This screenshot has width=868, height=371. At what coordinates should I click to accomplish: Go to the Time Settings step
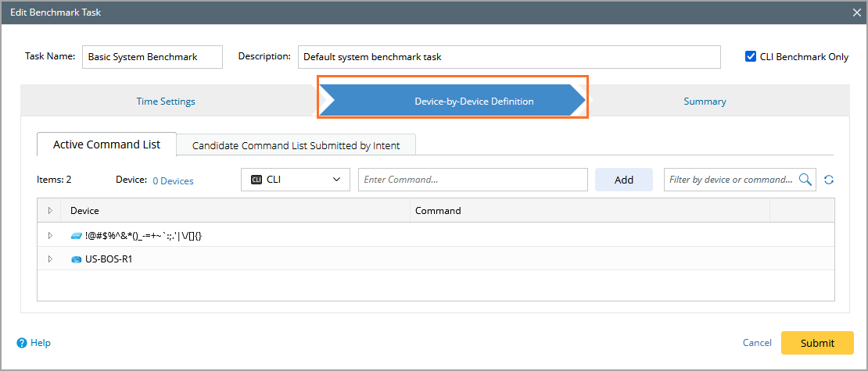coord(166,102)
